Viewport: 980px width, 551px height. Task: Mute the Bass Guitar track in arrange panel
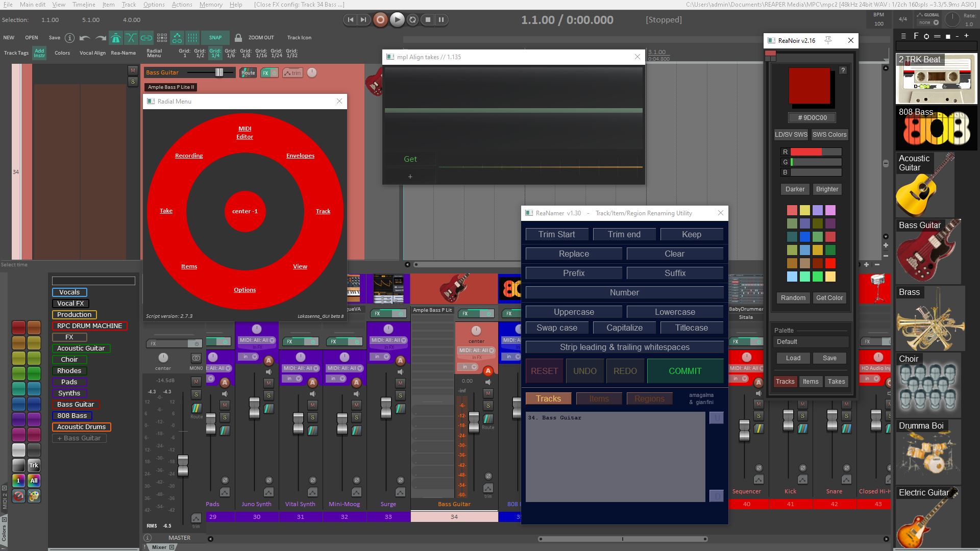click(133, 70)
